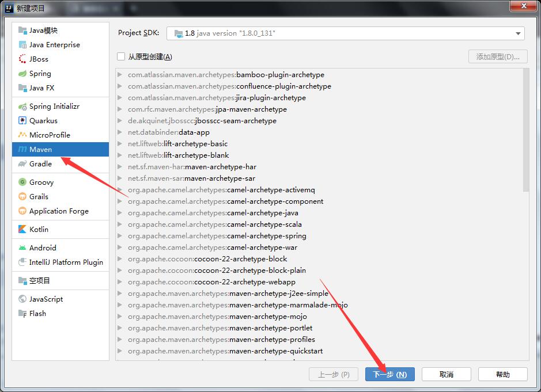Select the Maven project type
Screen dimensions: 541x392
(x=60, y=149)
